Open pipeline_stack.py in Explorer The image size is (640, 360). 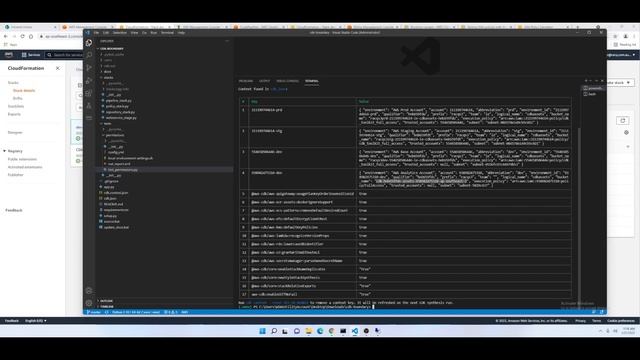(x=118, y=100)
